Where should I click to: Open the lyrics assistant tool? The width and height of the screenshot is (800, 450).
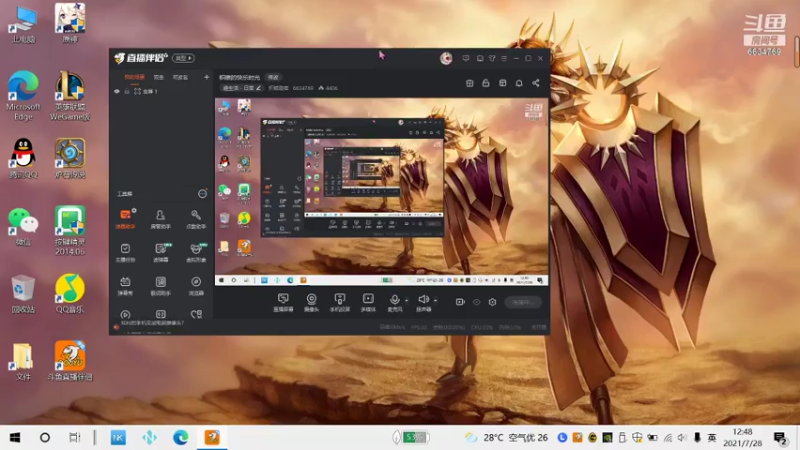point(160,286)
